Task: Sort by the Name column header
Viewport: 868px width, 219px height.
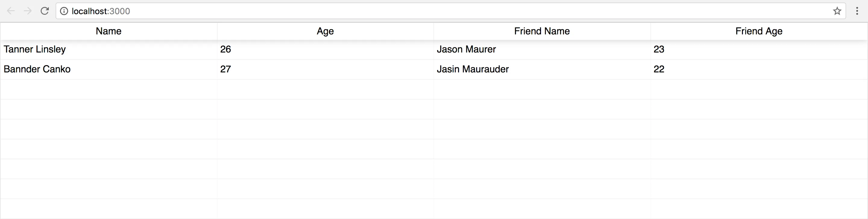Action: tap(108, 31)
